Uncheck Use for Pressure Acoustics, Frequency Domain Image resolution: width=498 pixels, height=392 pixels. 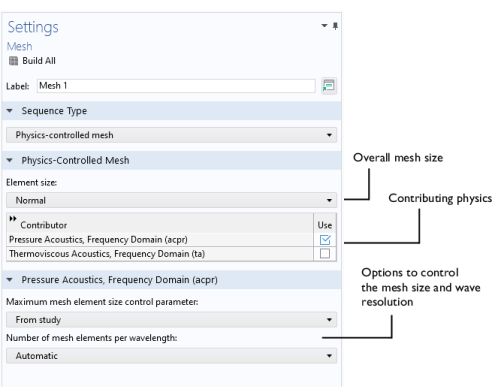click(325, 240)
